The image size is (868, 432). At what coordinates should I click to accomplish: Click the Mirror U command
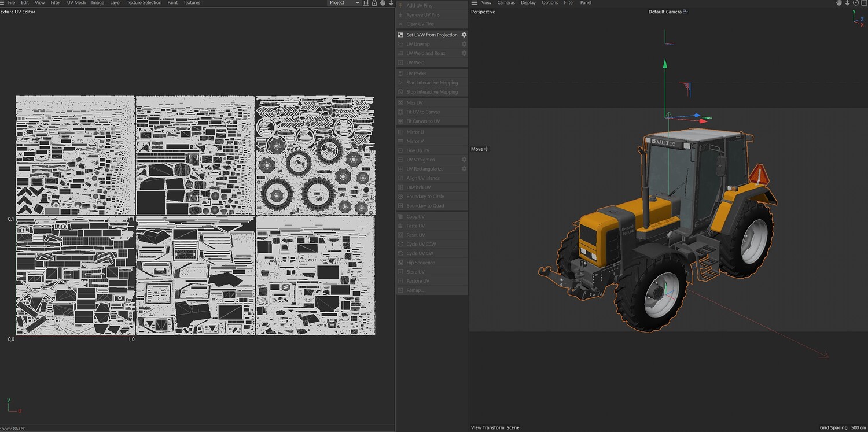(432, 132)
